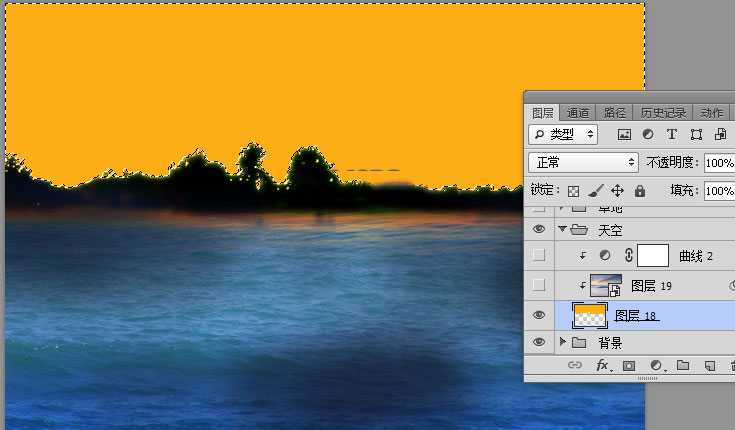The image size is (735, 430).
Task: Filter layers by pixel image type
Action: pos(625,134)
